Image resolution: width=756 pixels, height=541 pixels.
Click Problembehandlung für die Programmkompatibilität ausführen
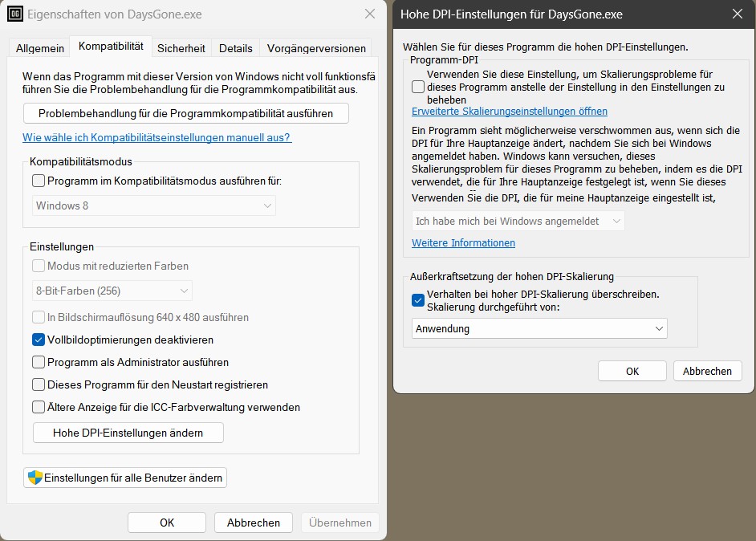coord(185,113)
